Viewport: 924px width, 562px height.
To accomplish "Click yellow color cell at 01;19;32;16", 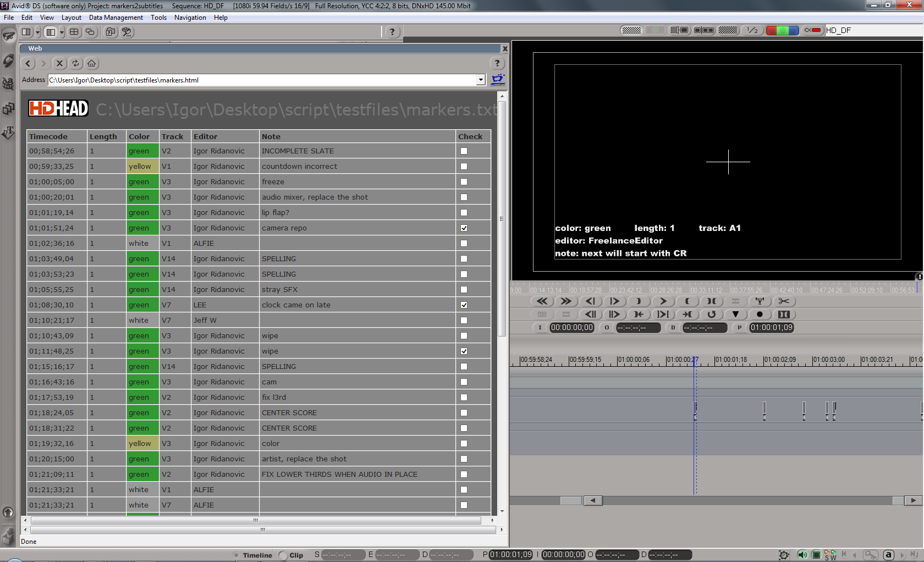I will 142,443.
